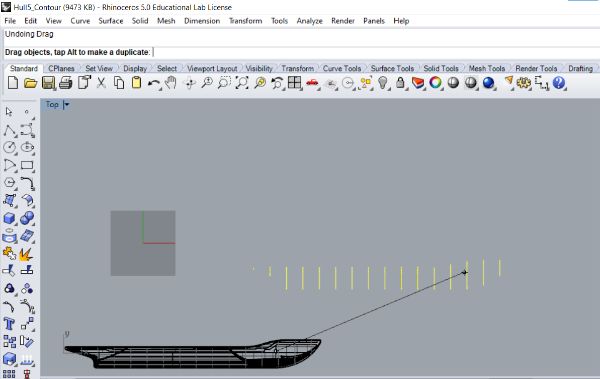Switch to the Mesh Tools tab
This screenshot has width=600, height=379.
click(x=487, y=69)
